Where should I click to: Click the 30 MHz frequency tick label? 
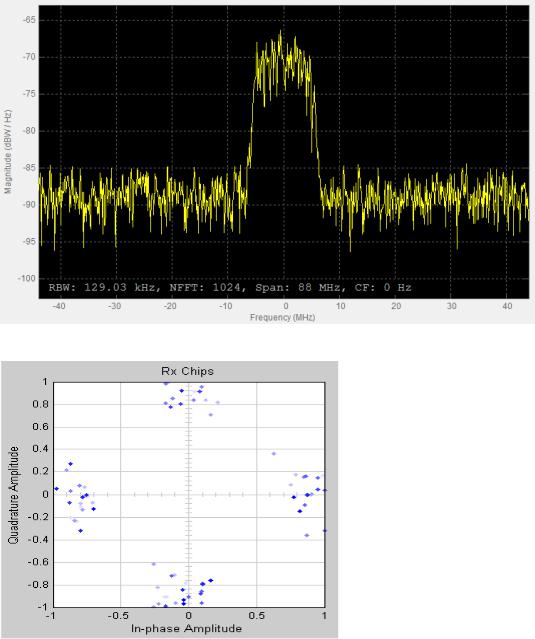[451, 306]
